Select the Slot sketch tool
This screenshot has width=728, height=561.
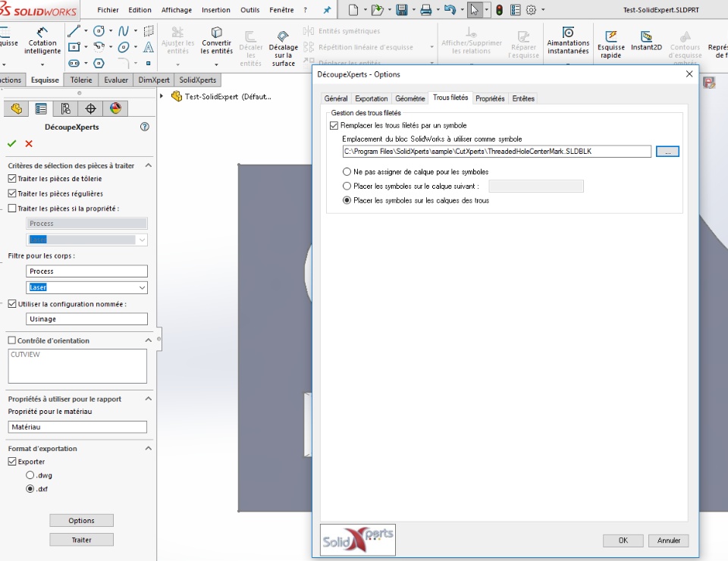point(74,63)
